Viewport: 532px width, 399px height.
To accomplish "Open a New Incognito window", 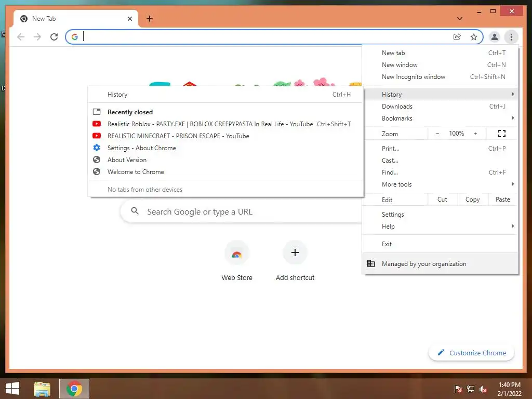I will (x=440, y=77).
